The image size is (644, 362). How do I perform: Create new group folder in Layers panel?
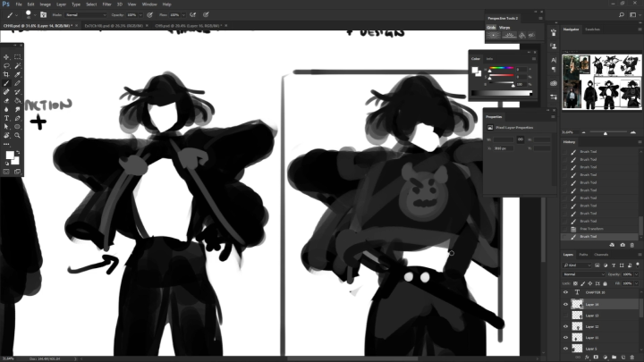614,358
